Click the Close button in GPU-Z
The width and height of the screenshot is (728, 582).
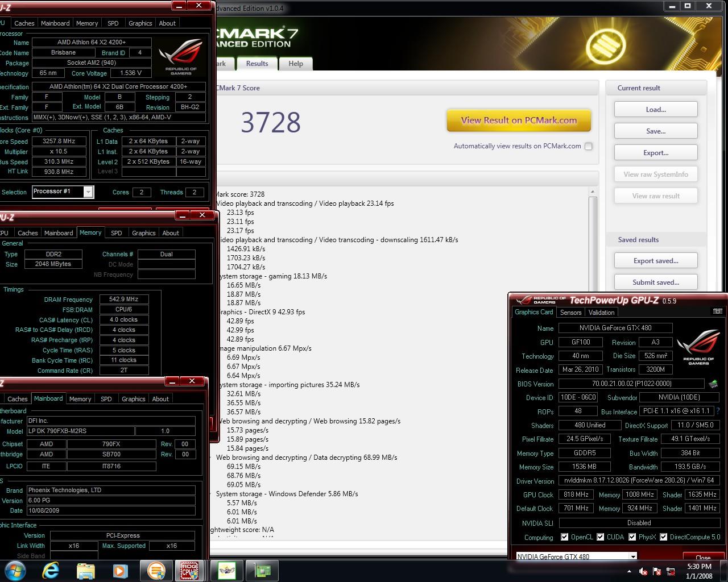(x=703, y=557)
